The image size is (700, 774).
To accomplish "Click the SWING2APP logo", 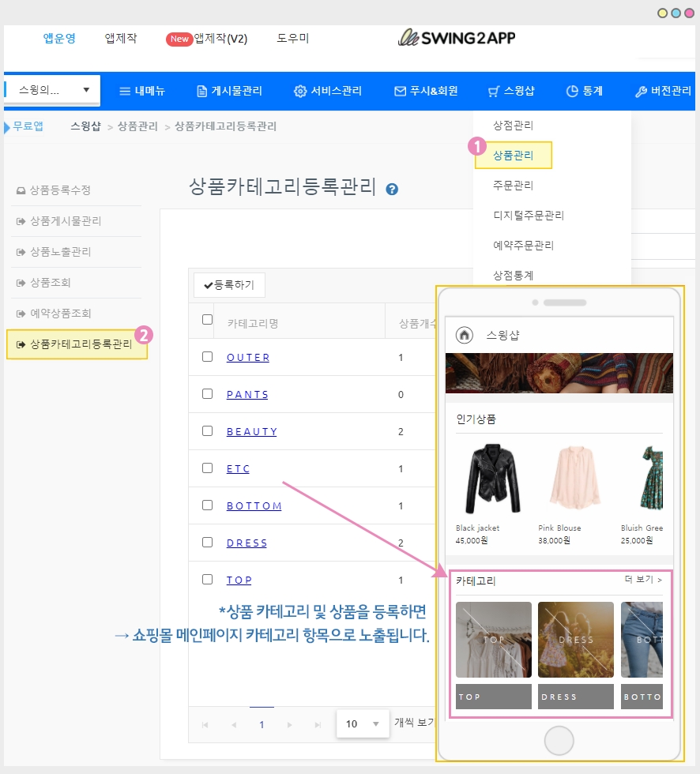I will pos(457,38).
